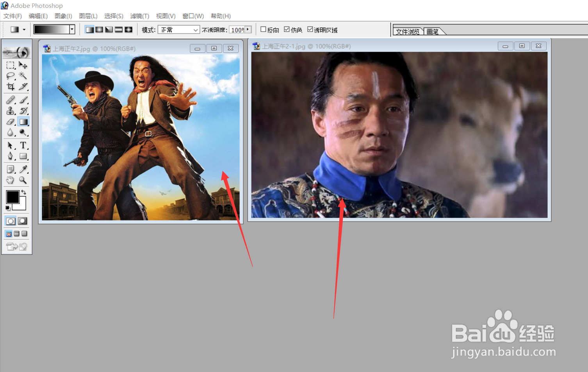
Task: Select the Radial gradient style
Action: pos(99,30)
